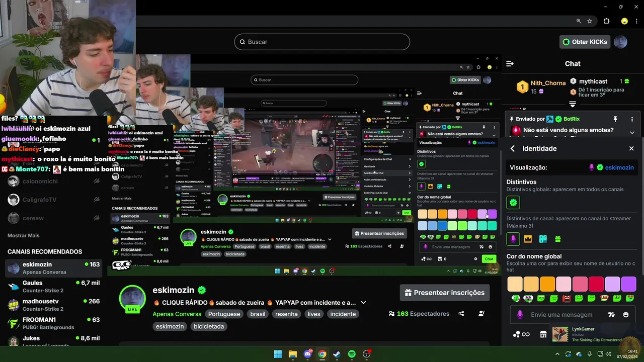Open Jukes recommended channel
644x362 pixels.
coord(53,341)
